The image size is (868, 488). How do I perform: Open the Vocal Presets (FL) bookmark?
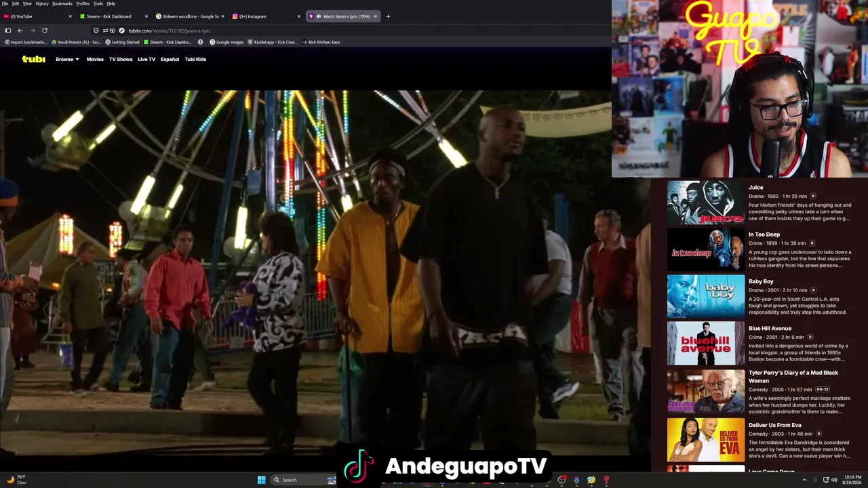(x=75, y=42)
